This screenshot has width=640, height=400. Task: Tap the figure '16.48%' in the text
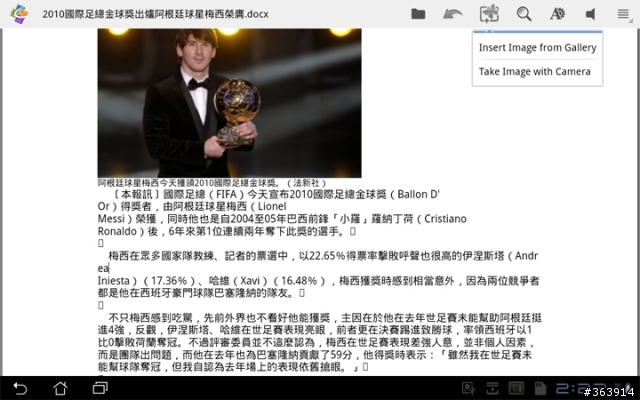pyautogui.click(x=299, y=281)
